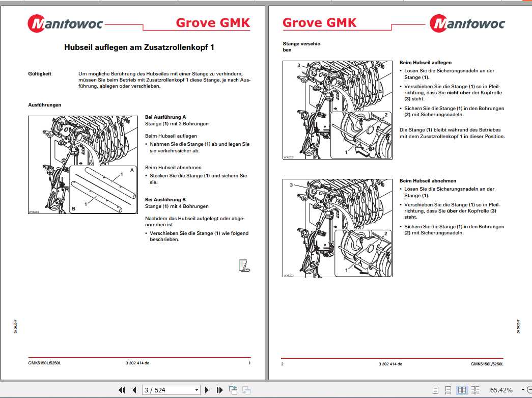
Task: Jump to the last page
Action: (219, 390)
